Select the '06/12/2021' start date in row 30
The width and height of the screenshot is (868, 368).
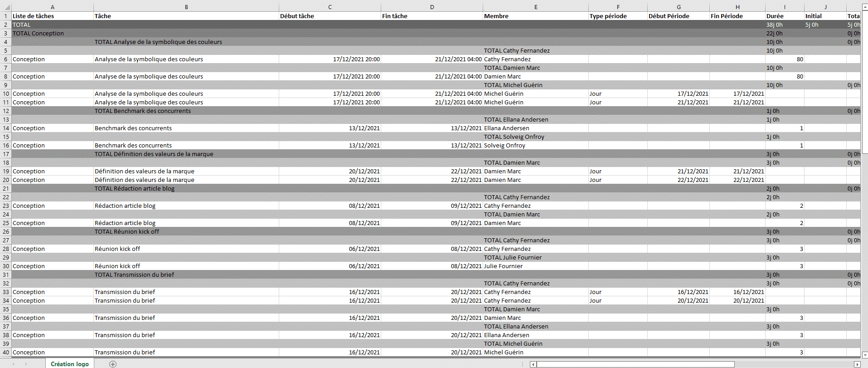click(330, 266)
